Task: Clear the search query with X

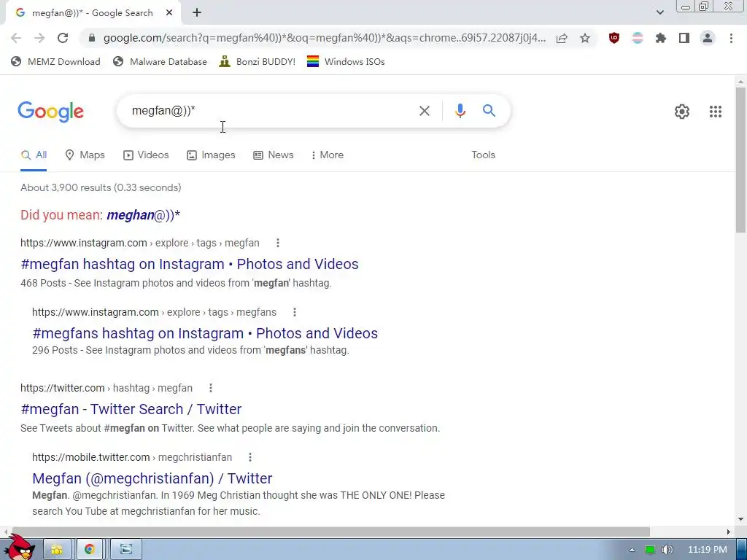Action: coord(424,111)
